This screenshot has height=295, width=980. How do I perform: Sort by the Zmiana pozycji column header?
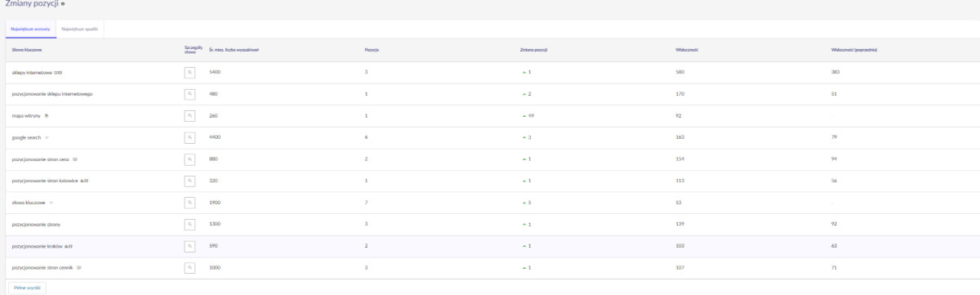pos(533,51)
